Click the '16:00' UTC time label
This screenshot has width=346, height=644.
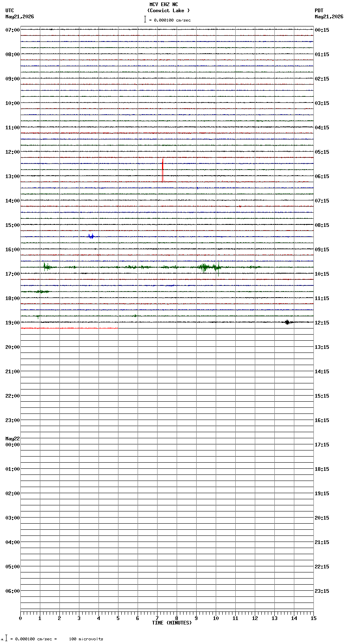13,250
